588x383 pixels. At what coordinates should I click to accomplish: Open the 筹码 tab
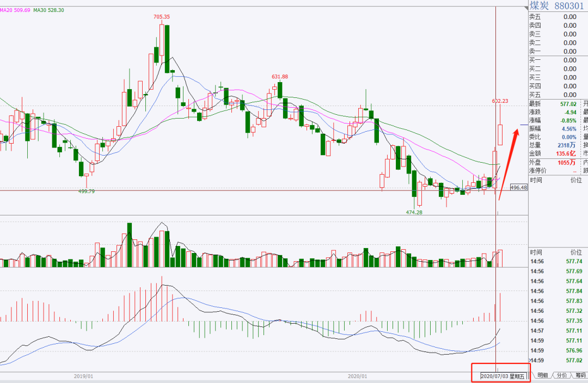coord(580,375)
